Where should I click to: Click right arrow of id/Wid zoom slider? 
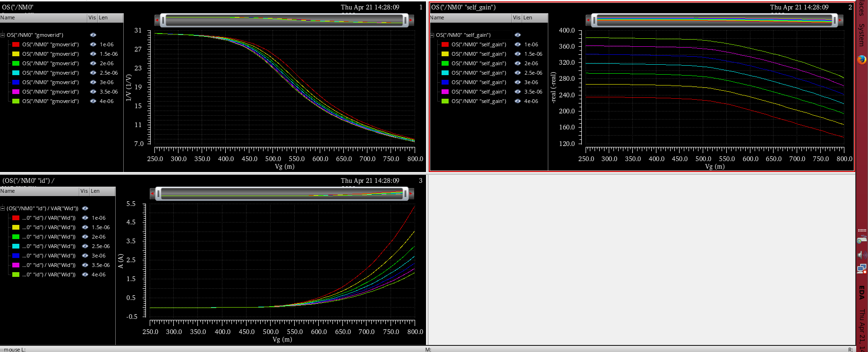tap(411, 194)
